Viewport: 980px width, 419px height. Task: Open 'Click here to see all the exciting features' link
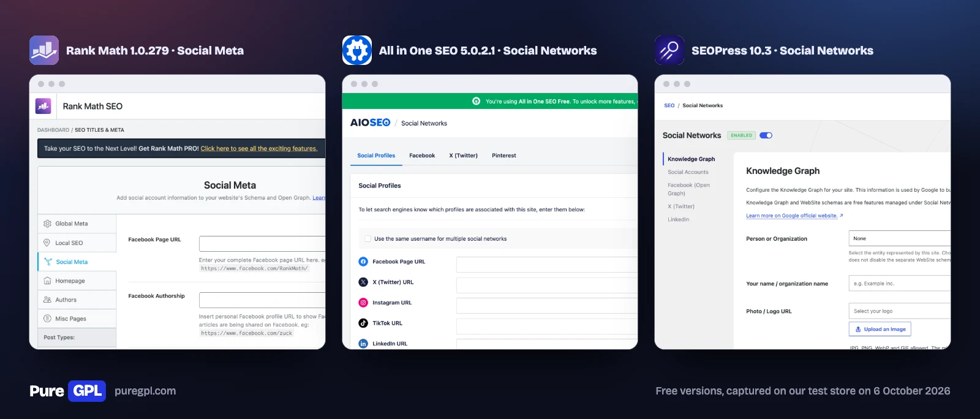[x=259, y=148]
